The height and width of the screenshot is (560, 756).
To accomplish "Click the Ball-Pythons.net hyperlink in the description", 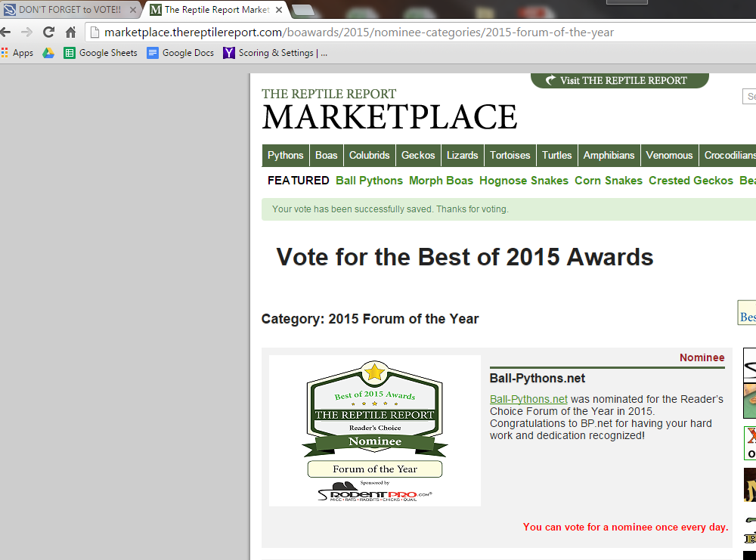I will [528, 400].
